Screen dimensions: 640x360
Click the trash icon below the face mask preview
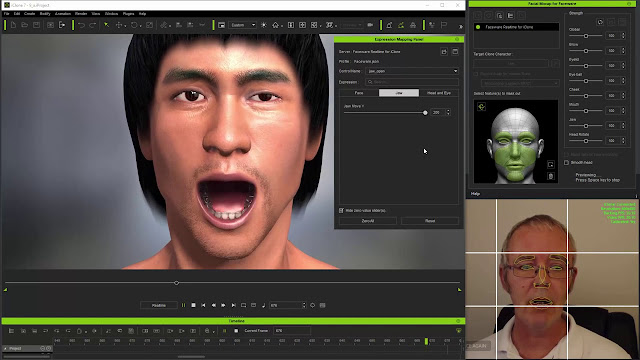point(551,176)
